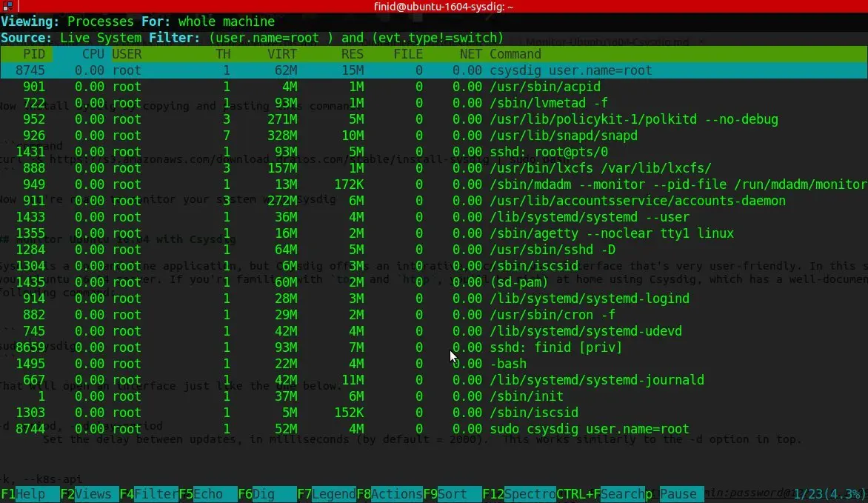Select the polkitd --no-debug process row
868x503 pixels.
point(434,119)
